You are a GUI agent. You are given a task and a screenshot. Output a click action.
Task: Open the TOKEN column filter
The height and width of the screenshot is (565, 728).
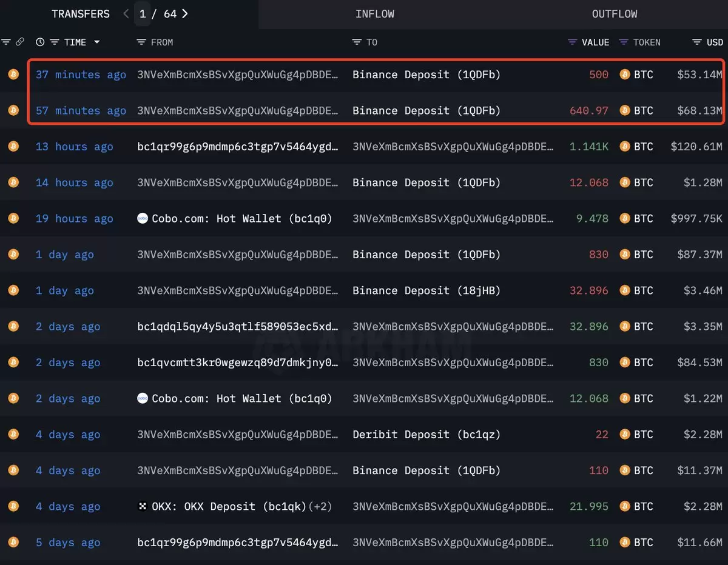pyautogui.click(x=624, y=42)
